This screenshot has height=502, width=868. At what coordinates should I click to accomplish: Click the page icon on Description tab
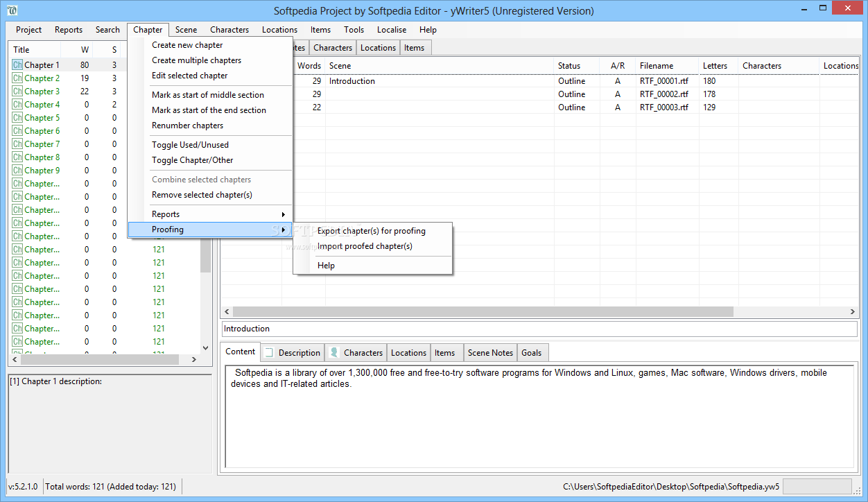point(269,352)
